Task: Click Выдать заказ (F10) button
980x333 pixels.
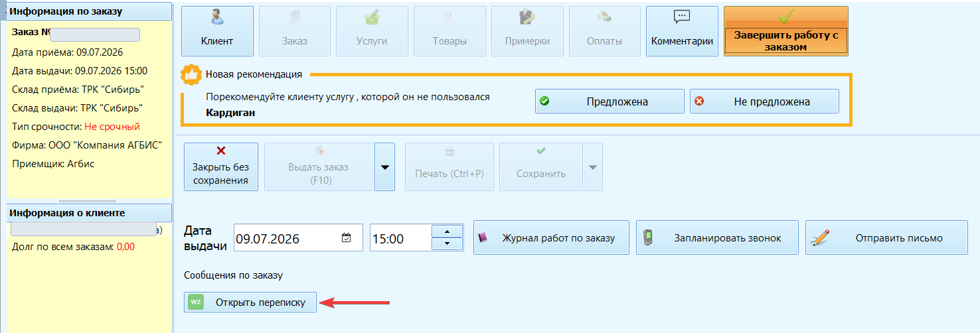Action: [x=319, y=166]
